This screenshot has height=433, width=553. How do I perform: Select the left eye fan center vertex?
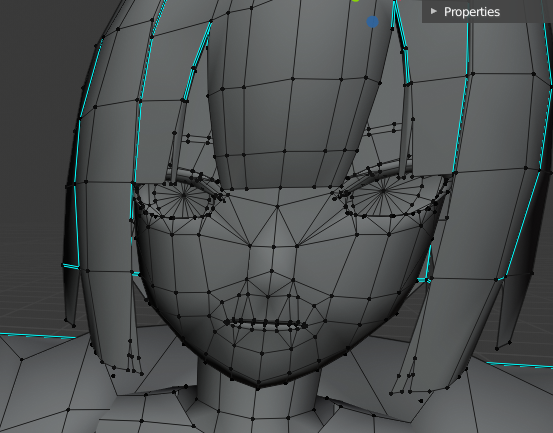pos(184,194)
